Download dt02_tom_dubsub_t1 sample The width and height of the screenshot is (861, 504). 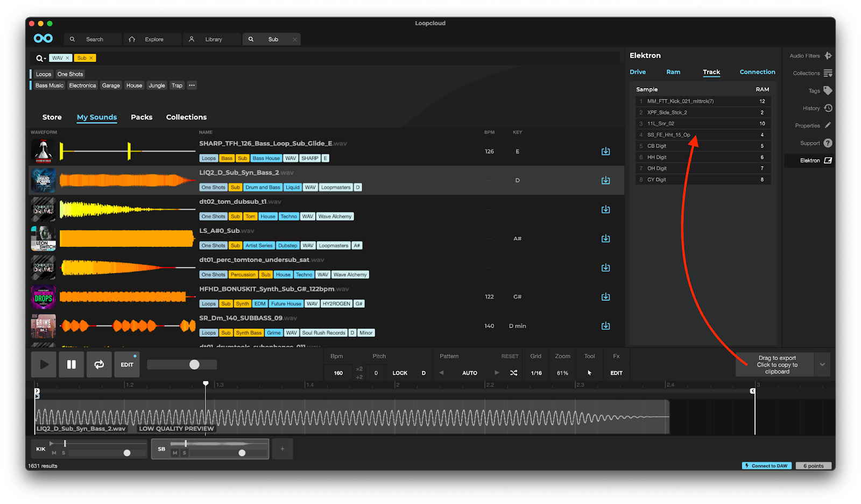click(606, 209)
